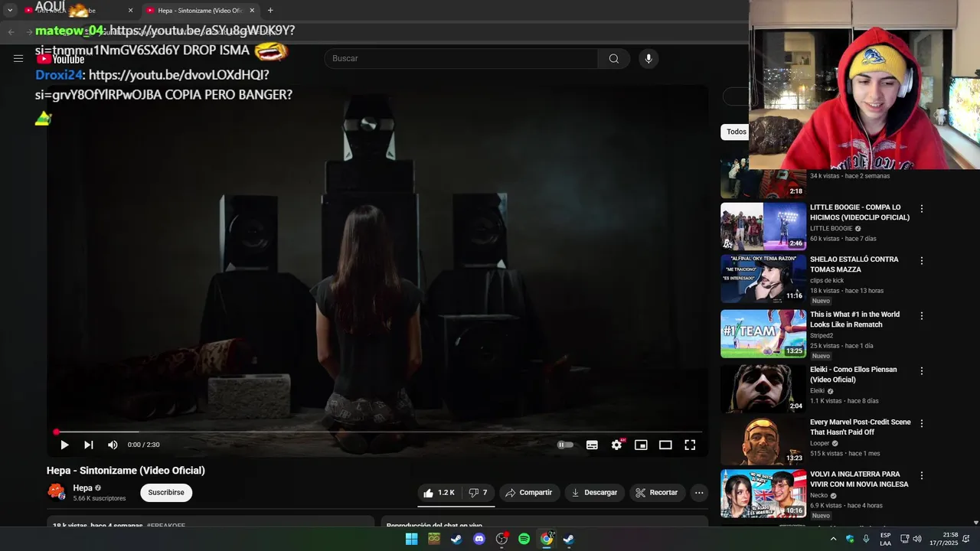Go back in browser history
This screenshot has height=551, width=980.
[11, 32]
